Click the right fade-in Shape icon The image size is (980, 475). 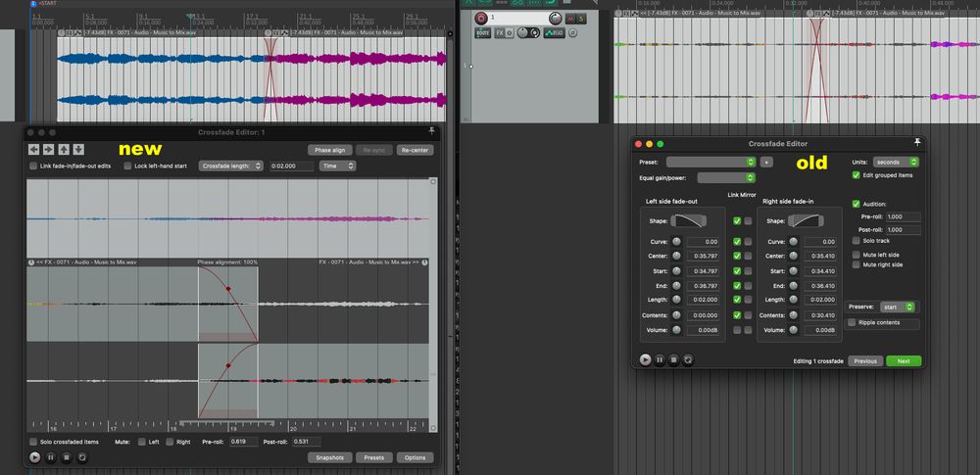[x=805, y=220]
